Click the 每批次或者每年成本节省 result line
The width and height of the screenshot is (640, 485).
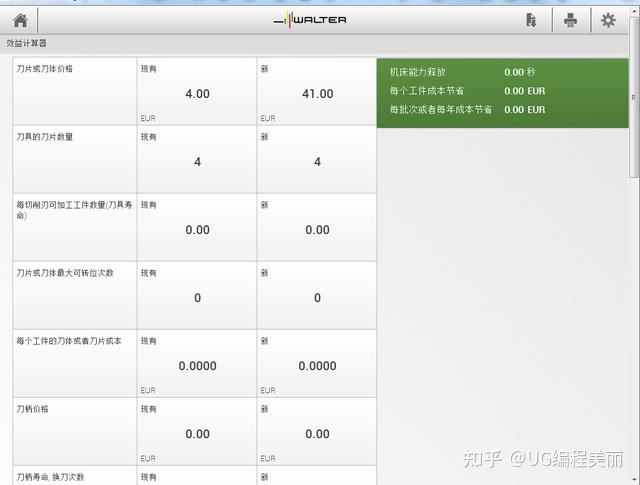467,109
